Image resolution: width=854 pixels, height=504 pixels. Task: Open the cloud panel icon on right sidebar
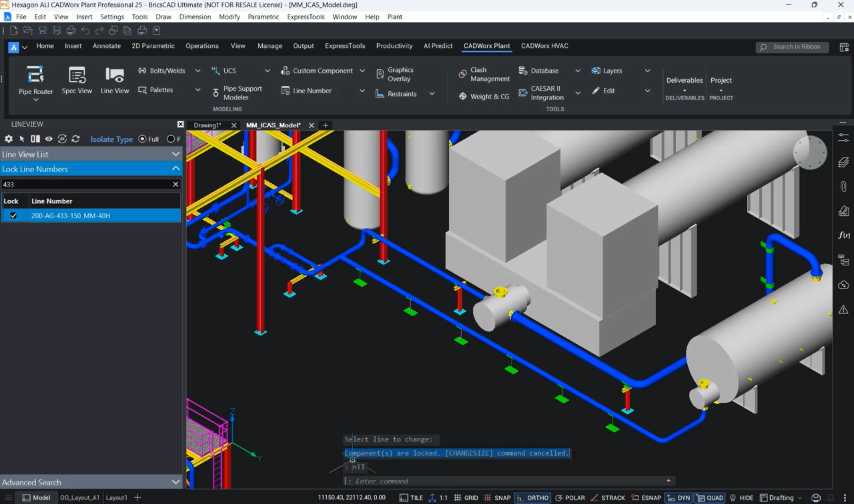pyautogui.click(x=843, y=285)
